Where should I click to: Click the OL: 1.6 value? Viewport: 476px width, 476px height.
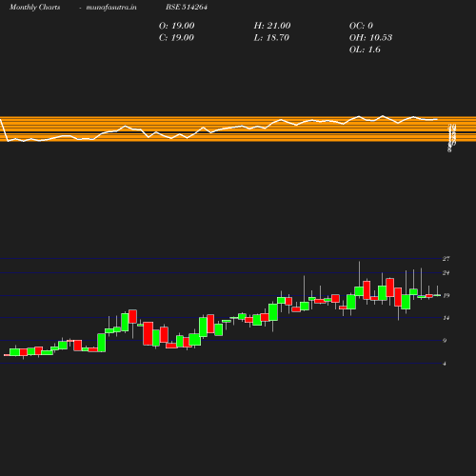click(x=365, y=50)
